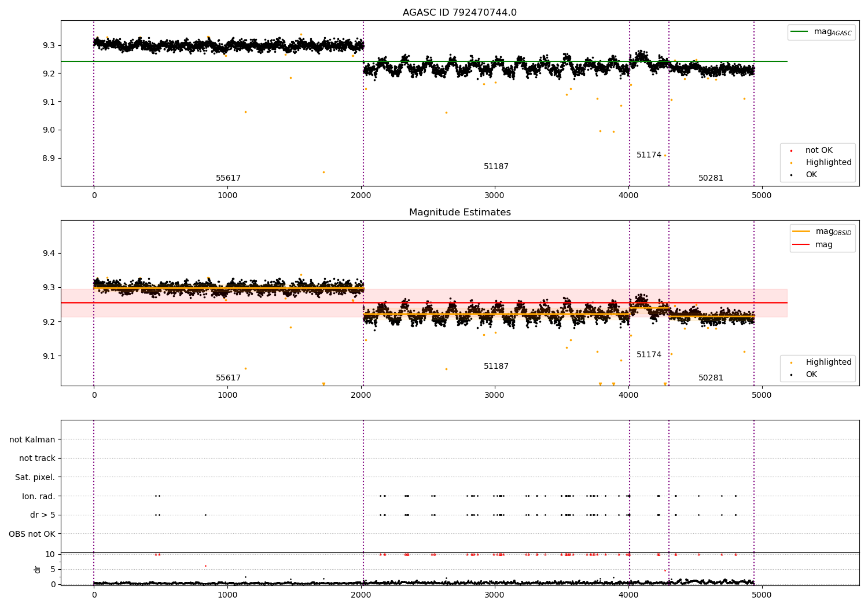The height and width of the screenshot is (608, 868).
Task: Click the 'OBS not OK' axis label
Action: [32, 534]
